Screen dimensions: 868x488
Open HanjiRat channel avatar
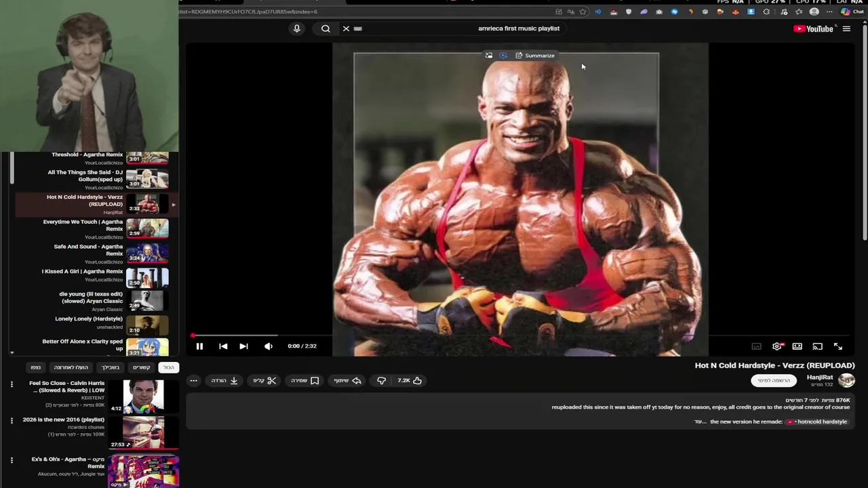847,381
